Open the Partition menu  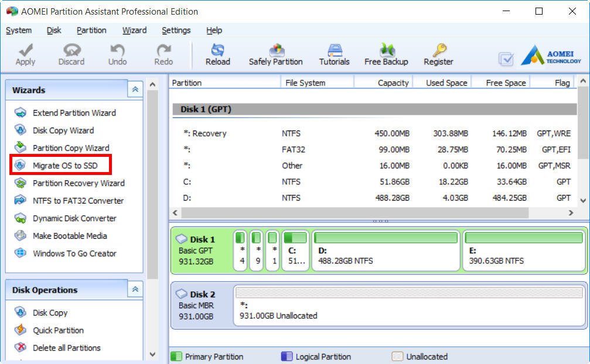pyautogui.click(x=91, y=30)
